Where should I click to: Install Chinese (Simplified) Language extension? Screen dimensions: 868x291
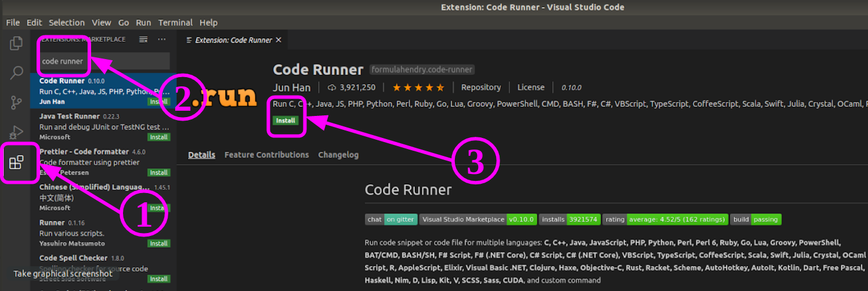click(158, 208)
